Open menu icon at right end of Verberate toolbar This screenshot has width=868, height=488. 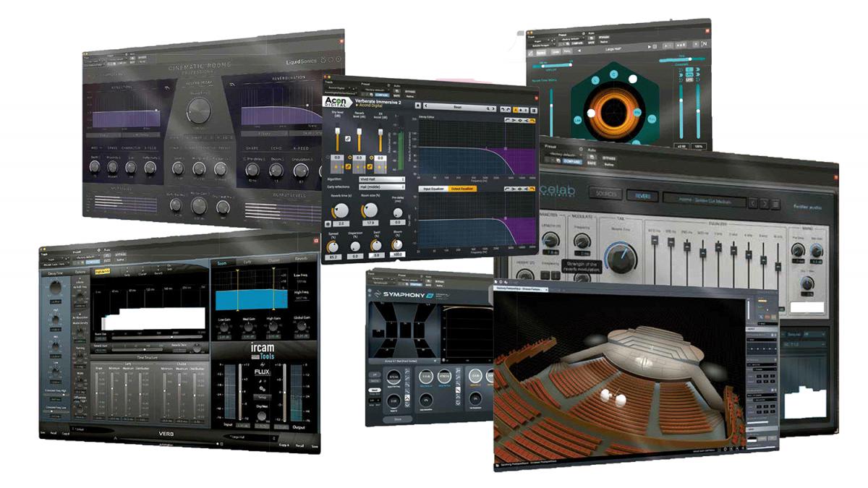point(534,110)
